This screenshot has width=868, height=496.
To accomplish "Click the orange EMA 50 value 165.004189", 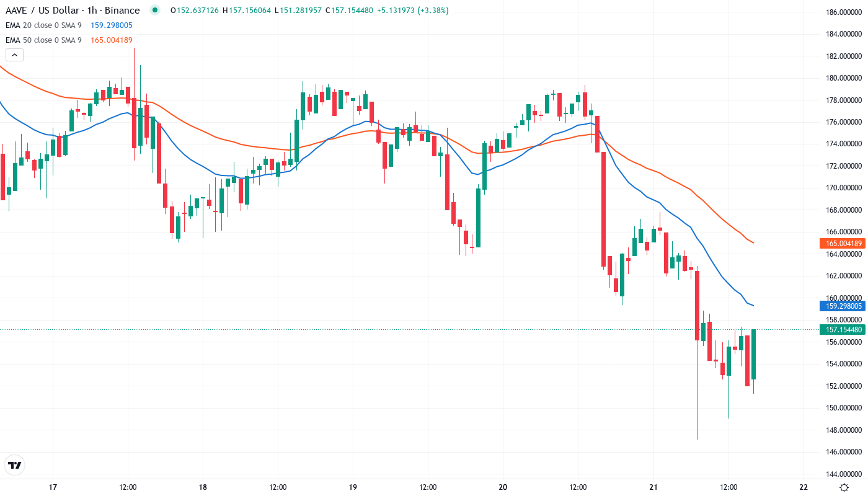I will 112,40.
